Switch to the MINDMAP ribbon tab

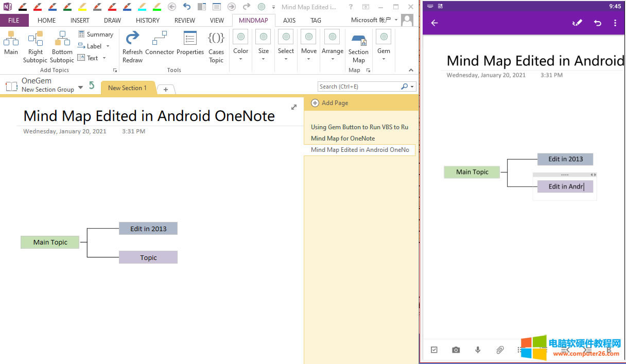click(x=253, y=20)
